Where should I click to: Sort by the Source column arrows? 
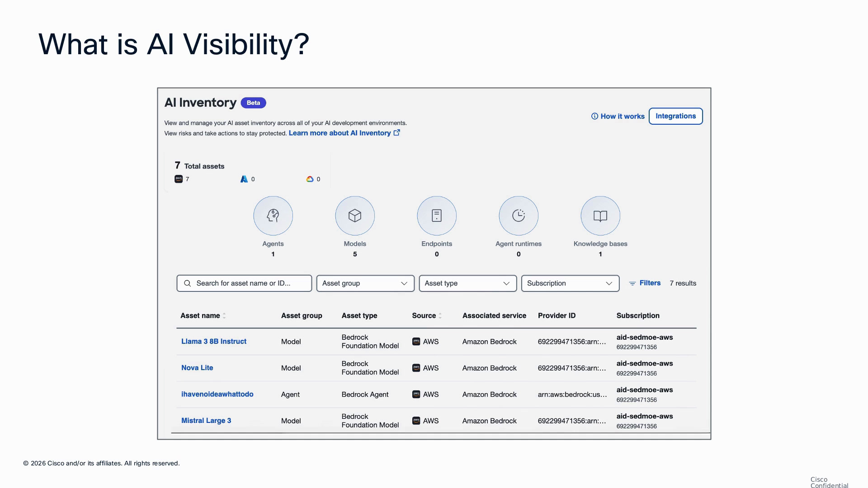tap(440, 316)
